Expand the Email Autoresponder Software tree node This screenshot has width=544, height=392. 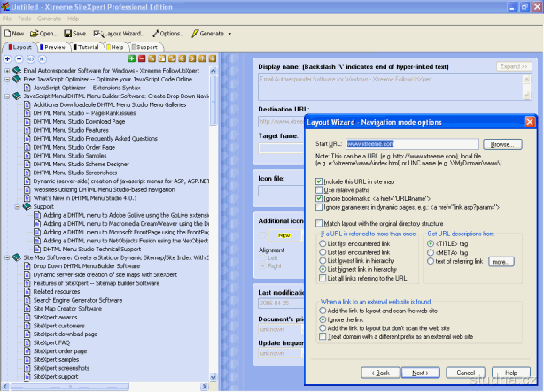(7, 70)
